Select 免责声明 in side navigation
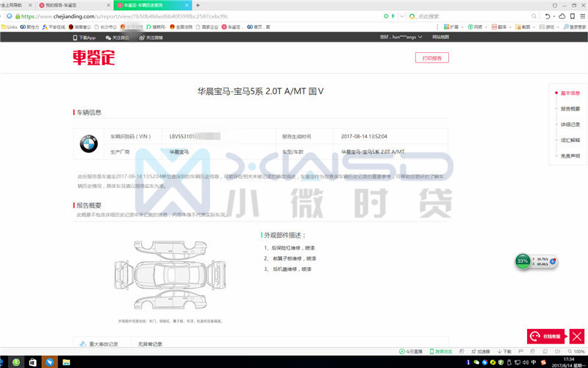The width and height of the screenshot is (588, 368). [570, 155]
